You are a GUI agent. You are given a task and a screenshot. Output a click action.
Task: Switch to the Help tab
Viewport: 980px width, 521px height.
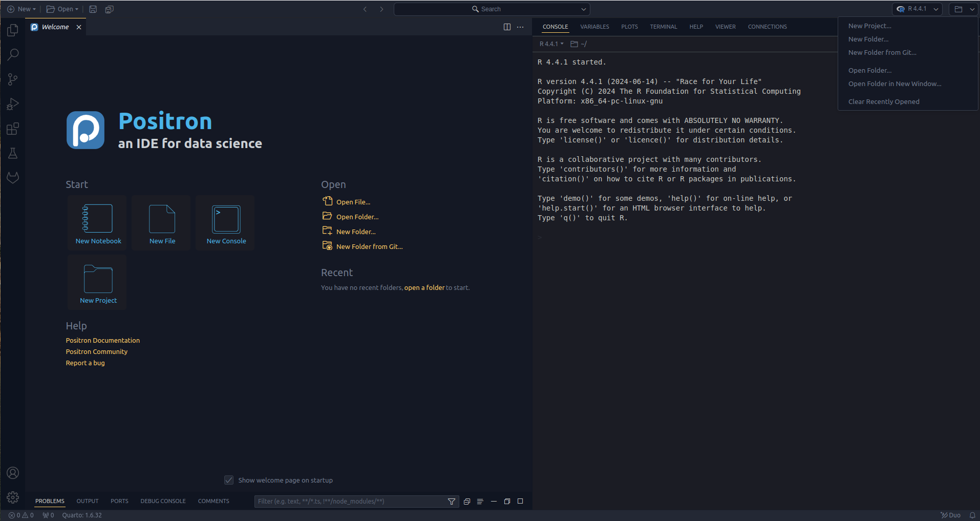coord(696,27)
